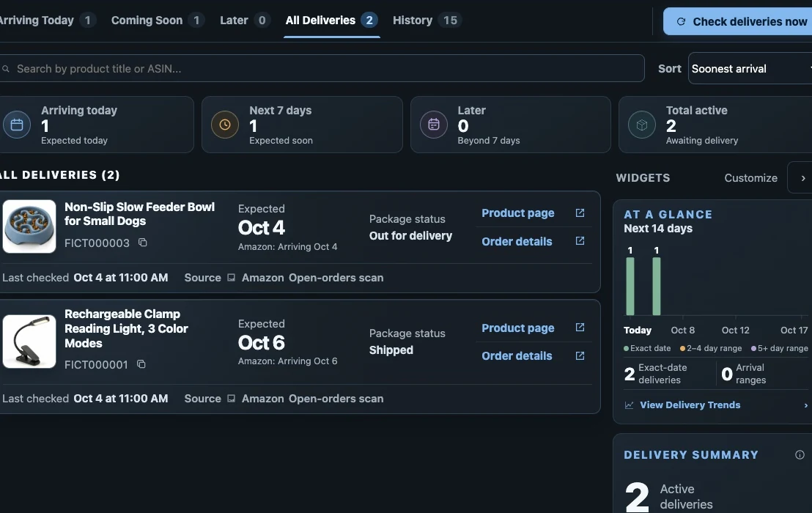Image resolution: width=812 pixels, height=513 pixels.
Task: Click external link icon beside Feeder Bowl Product page
Action: pyautogui.click(x=580, y=213)
